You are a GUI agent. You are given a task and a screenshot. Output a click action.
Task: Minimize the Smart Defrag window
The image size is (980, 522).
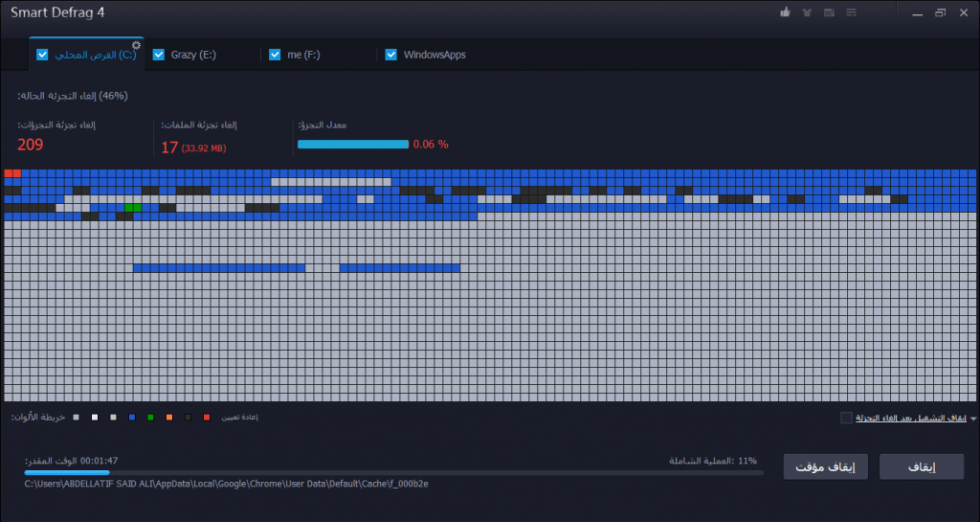coord(917,13)
